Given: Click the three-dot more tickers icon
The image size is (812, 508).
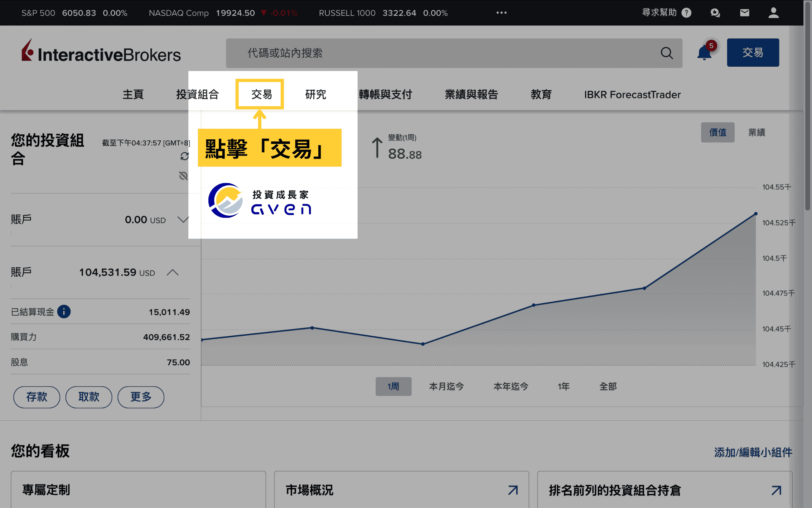Looking at the screenshot, I should [501, 13].
